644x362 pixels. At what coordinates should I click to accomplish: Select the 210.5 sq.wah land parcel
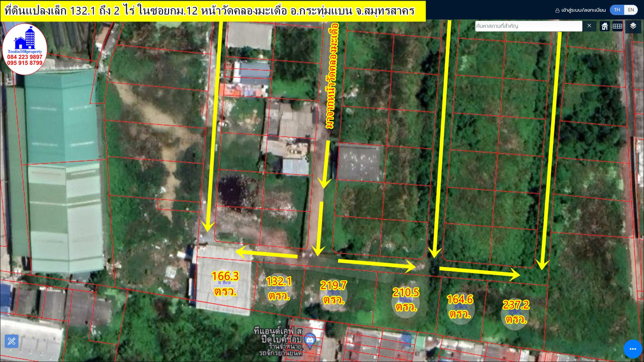tap(406, 300)
